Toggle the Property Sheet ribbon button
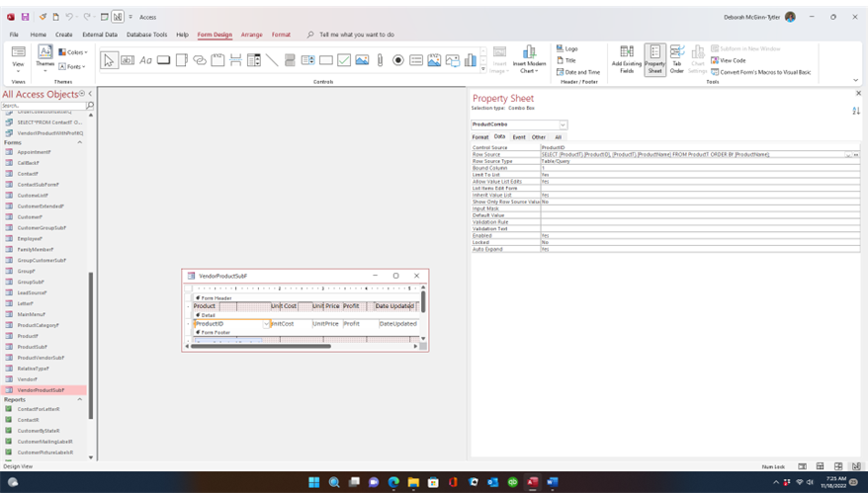 (654, 59)
